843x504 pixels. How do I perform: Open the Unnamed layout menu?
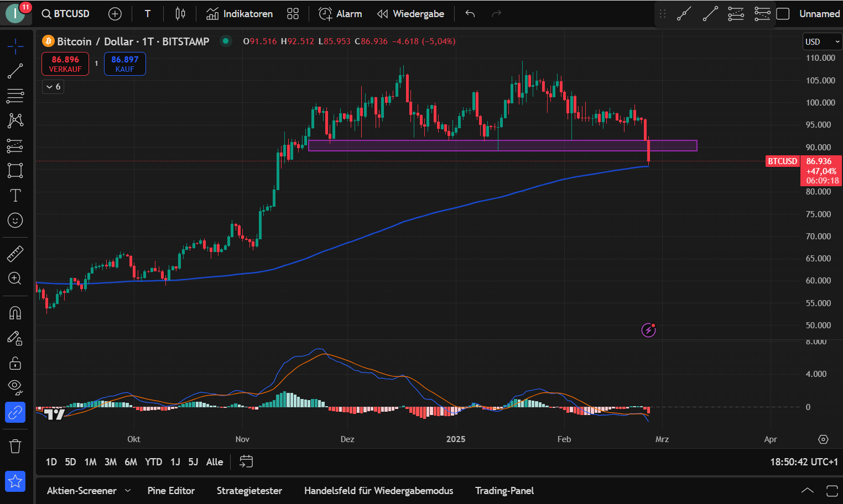819,14
